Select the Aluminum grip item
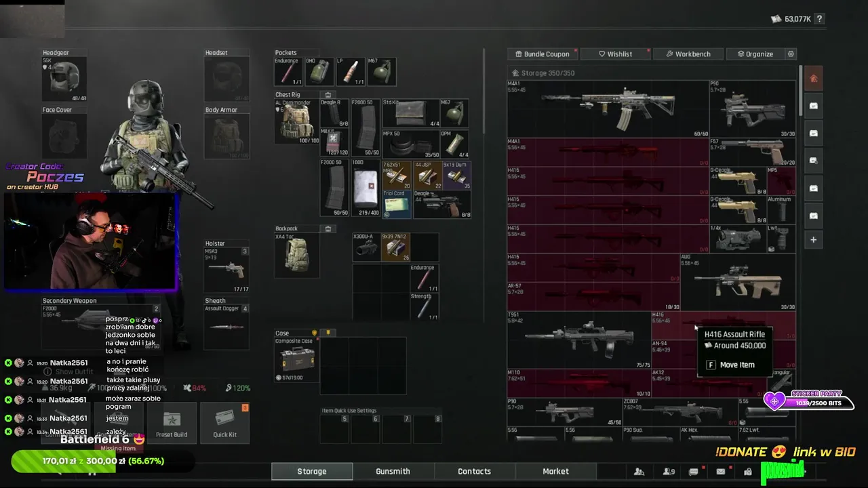This screenshot has height=488, width=868. click(x=781, y=209)
